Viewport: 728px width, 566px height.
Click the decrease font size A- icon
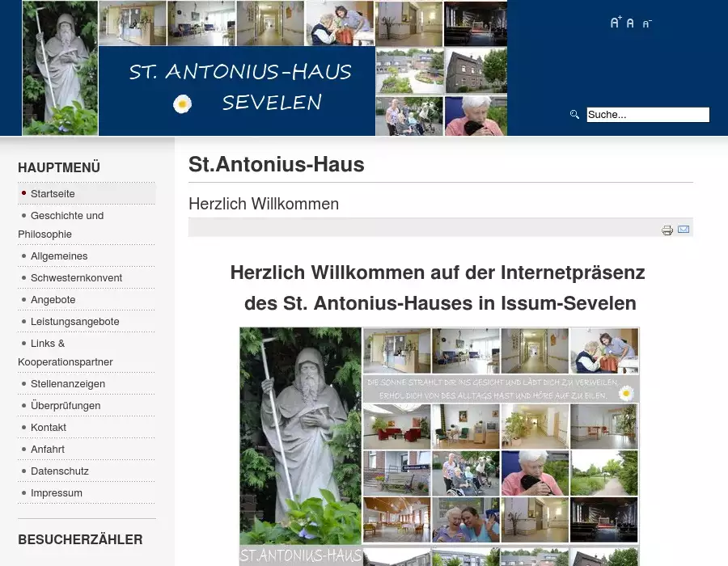click(646, 24)
